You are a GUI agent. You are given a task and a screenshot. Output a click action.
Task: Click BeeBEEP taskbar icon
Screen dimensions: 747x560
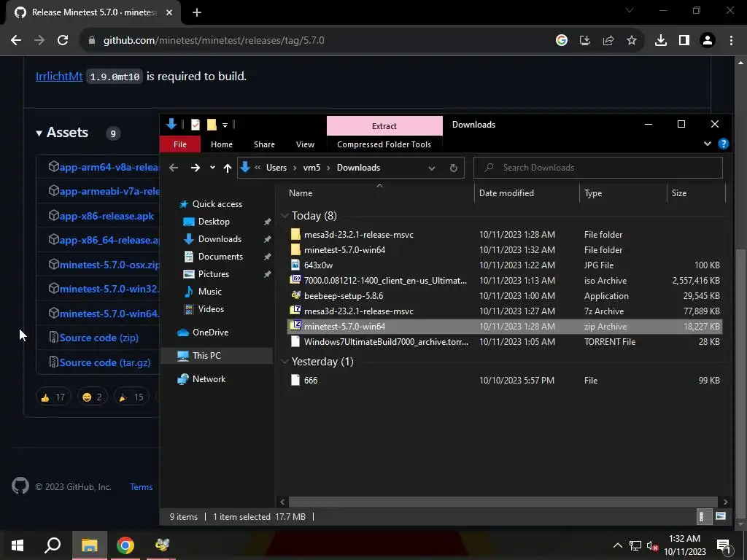162,545
